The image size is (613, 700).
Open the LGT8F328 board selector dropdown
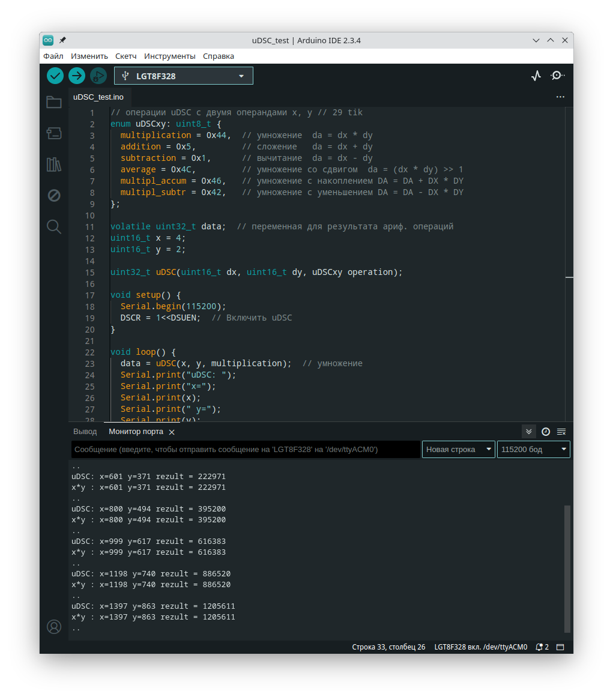[184, 76]
